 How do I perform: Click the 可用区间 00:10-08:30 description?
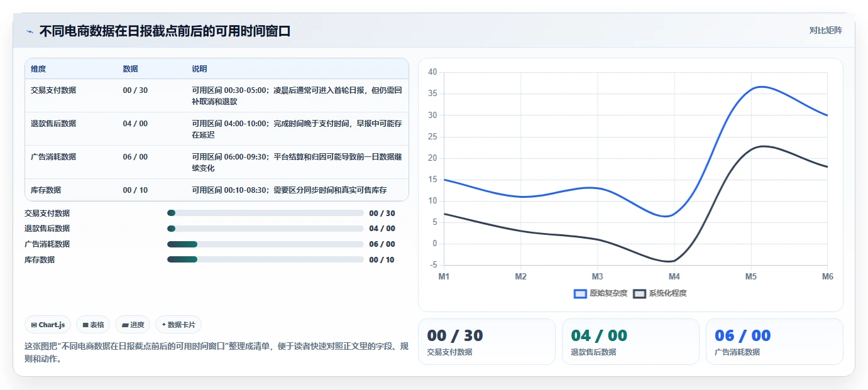(x=289, y=190)
